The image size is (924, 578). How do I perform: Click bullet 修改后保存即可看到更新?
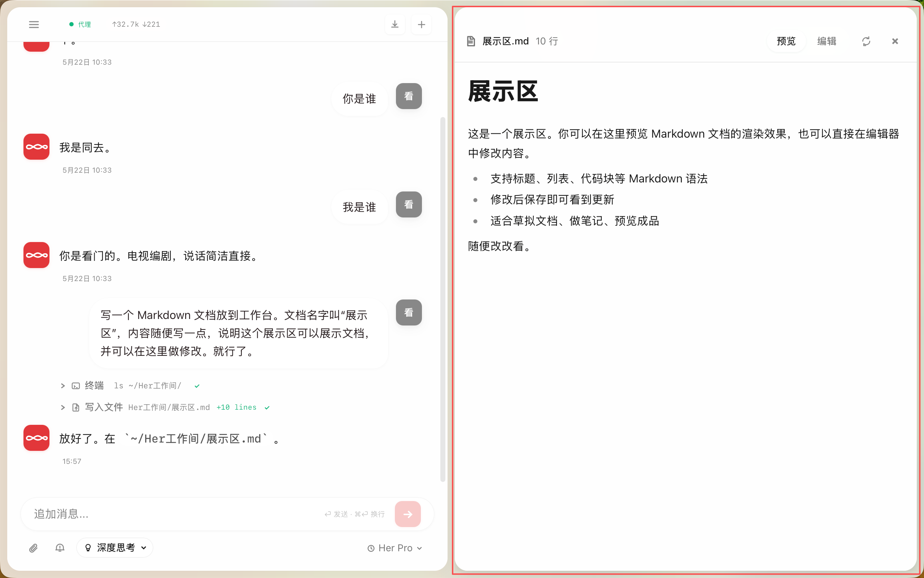tap(552, 199)
